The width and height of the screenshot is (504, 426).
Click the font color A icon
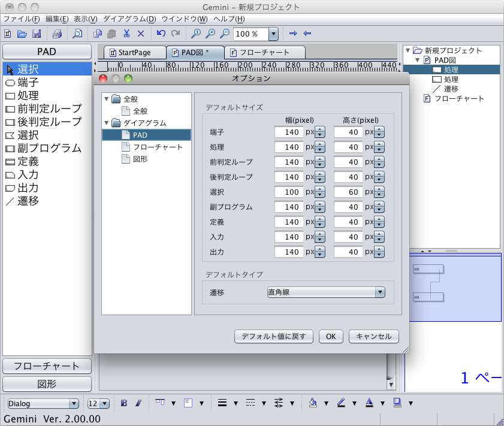click(x=369, y=403)
